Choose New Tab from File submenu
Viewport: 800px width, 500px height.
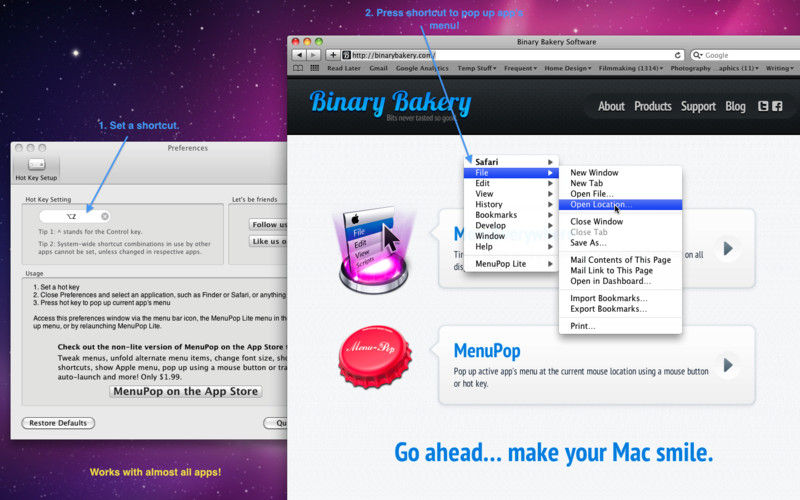coord(620,183)
